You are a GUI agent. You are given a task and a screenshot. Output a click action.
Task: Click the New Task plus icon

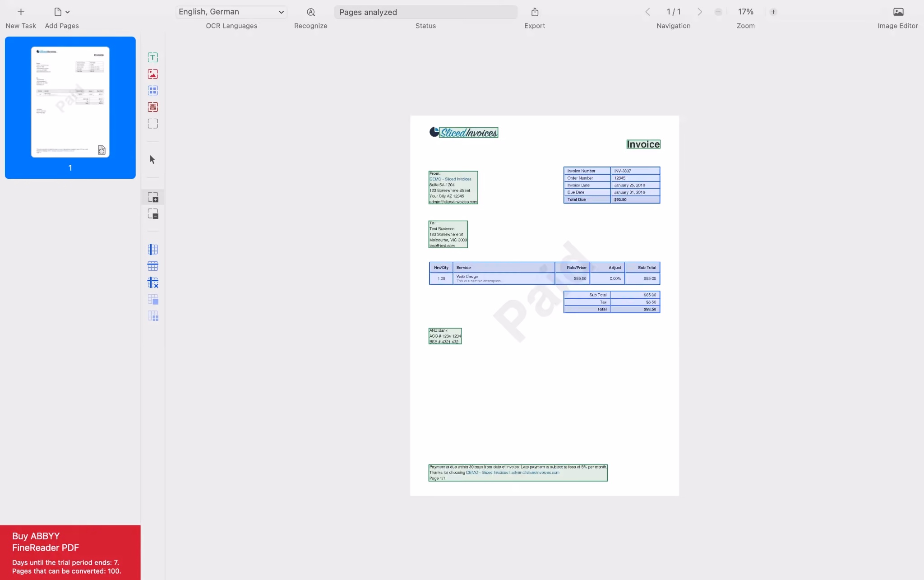click(21, 12)
